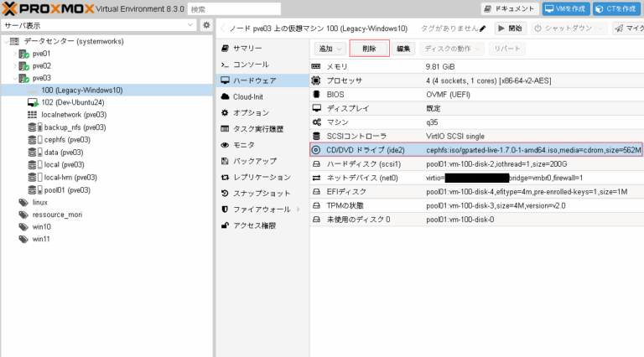Screen dimensions: 644x357
Task: Open the オプション (Options) tab
Action: 262,113
